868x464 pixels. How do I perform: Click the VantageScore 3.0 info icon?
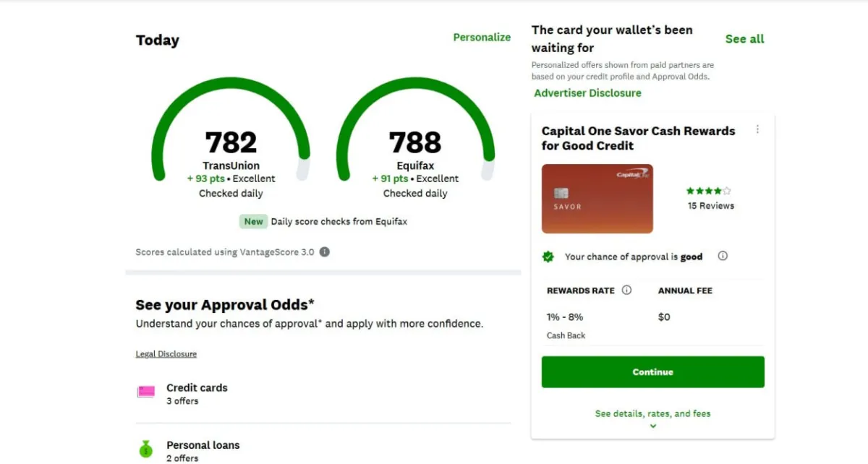tap(325, 252)
